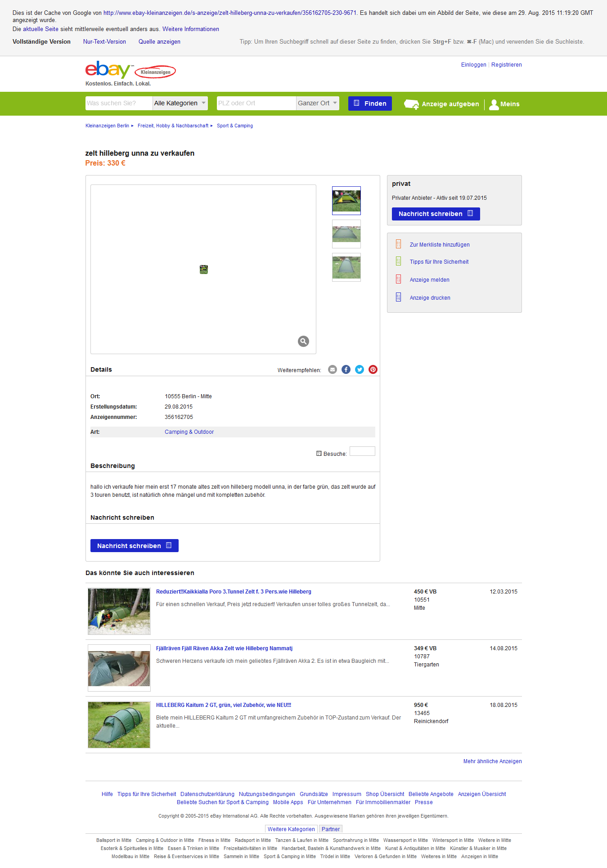Switch to Weitere Kategorien tab
This screenshot has width=607, height=868.
point(291,829)
